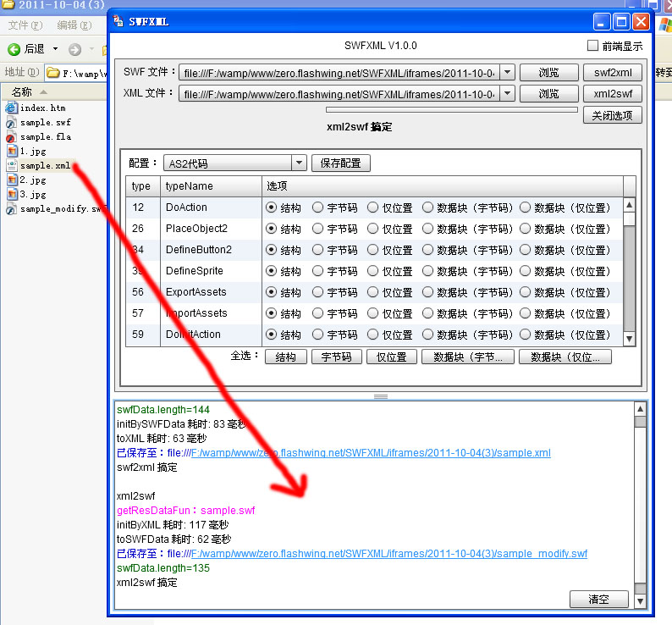Click 浏览 button for XML file
Image resolution: width=672 pixels, height=625 pixels.
pyautogui.click(x=549, y=93)
